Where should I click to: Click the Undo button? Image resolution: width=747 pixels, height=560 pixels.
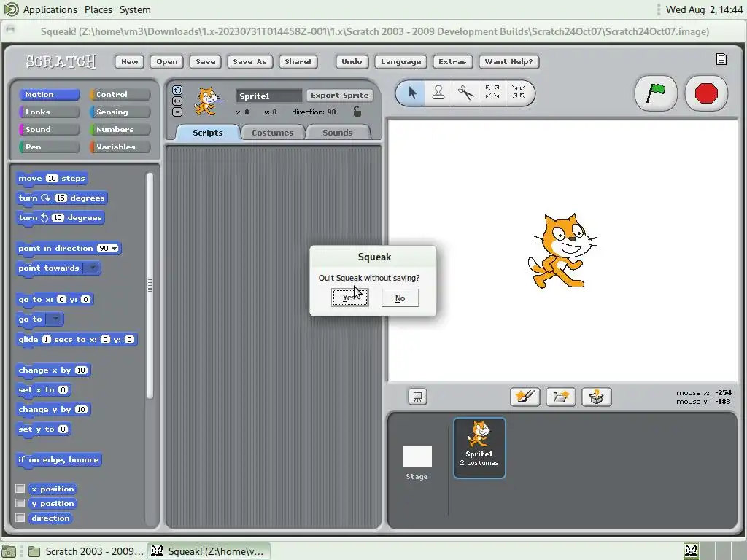click(x=352, y=61)
